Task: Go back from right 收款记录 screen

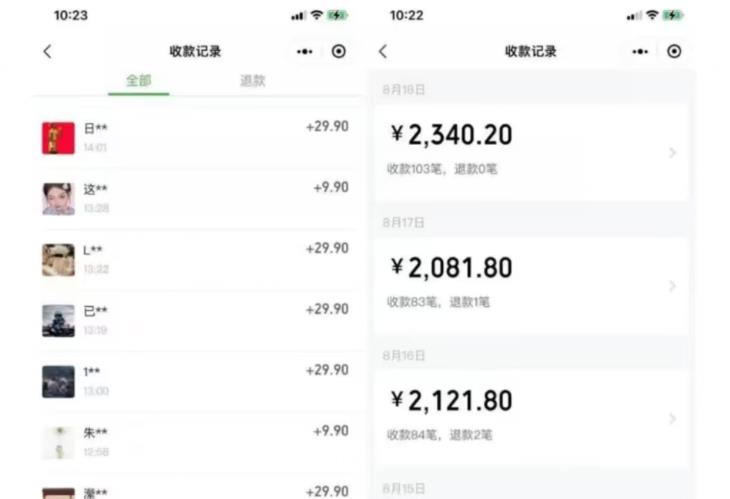Action: tap(383, 52)
